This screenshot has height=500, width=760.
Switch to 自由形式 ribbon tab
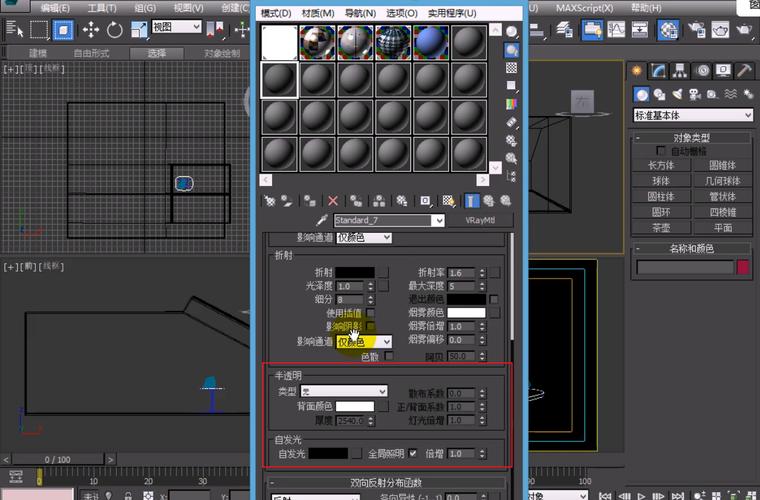(91, 53)
